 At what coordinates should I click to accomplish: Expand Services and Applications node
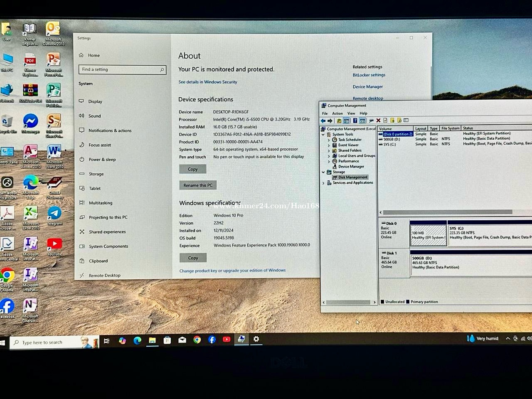point(323,183)
